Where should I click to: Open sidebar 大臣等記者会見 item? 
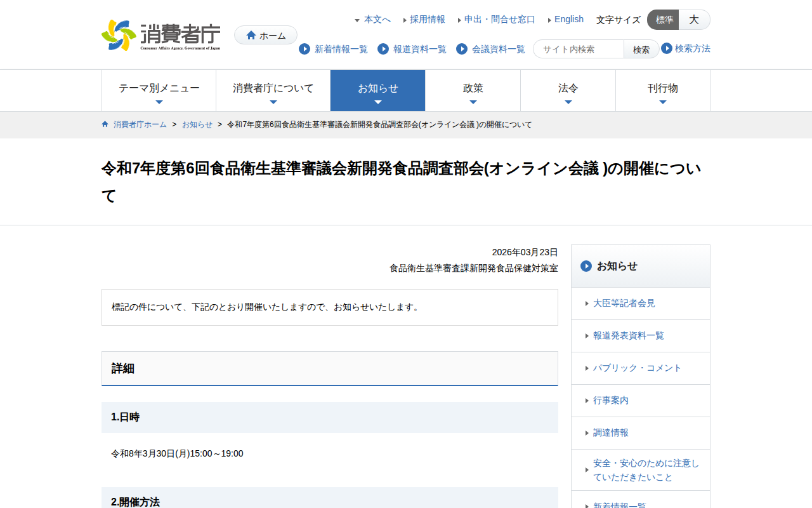pyautogui.click(x=641, y=304)
